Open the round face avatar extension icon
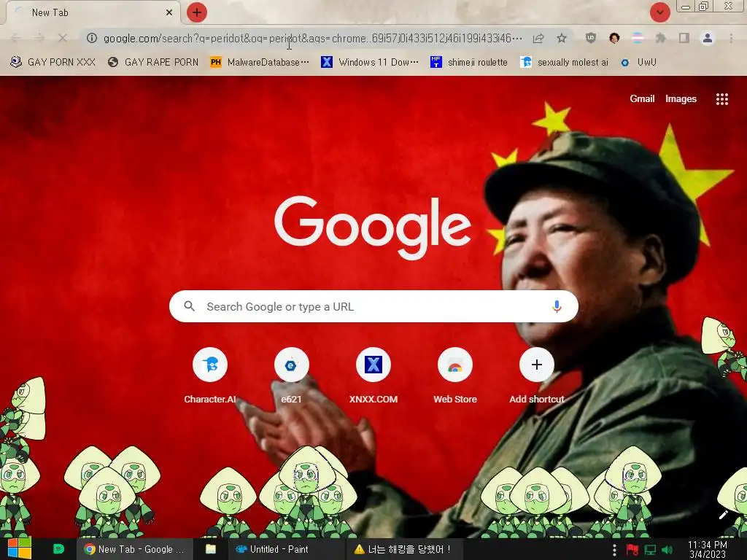747x560 pixels. point(614,38)
